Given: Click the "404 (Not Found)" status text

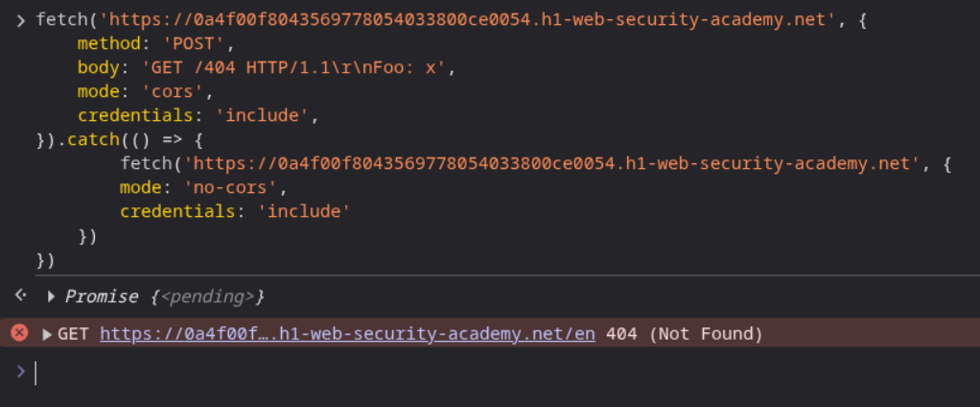Looking at the screenshot, I should (x=685, y=334).
